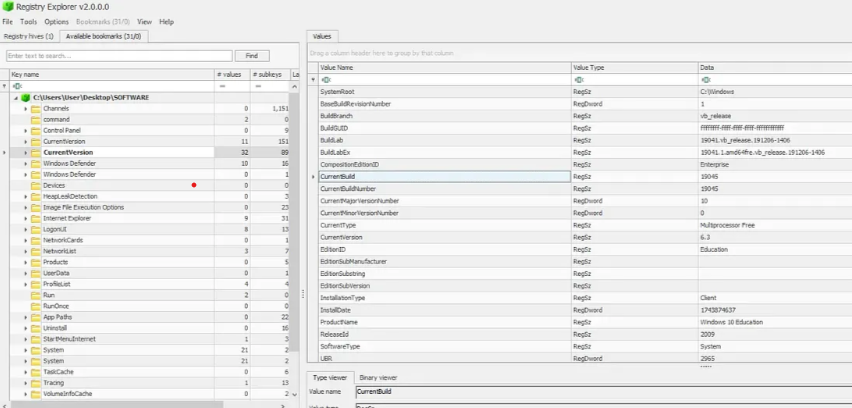Expand the ProfileList key node
The height and width of the screenshot is (408, 852).
[x=25, y=284]
